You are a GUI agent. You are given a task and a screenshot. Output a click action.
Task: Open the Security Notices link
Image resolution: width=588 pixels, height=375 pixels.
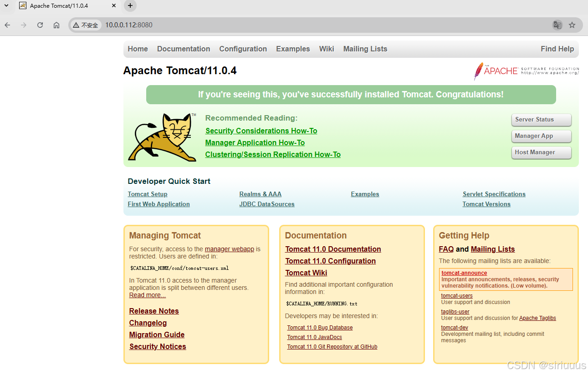[x=158, y=346]
